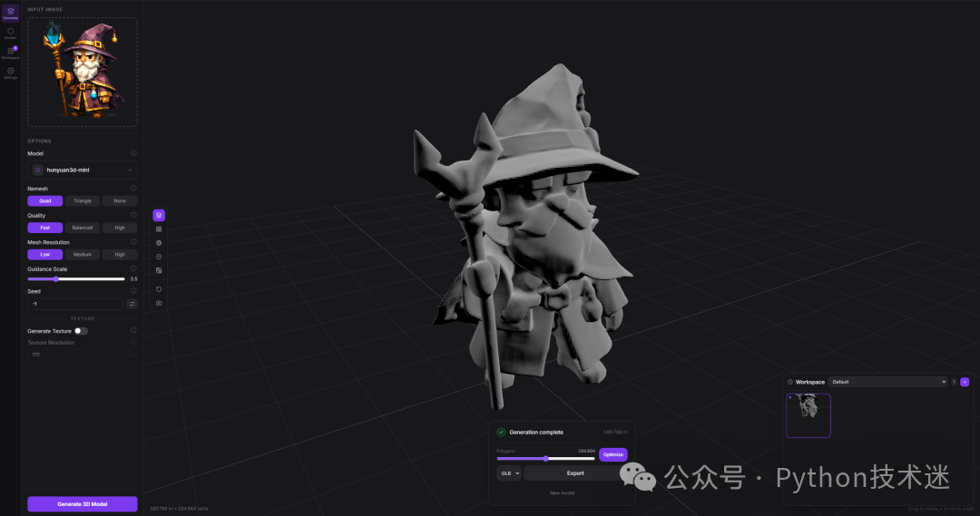Click the icon beside the Workspace label
Screen dimensions: 980x516
[x=790, y=382]
